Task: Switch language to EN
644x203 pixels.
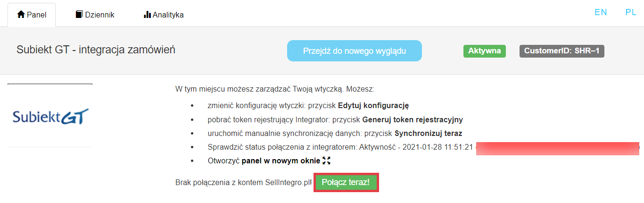Action: click(601, 12)
